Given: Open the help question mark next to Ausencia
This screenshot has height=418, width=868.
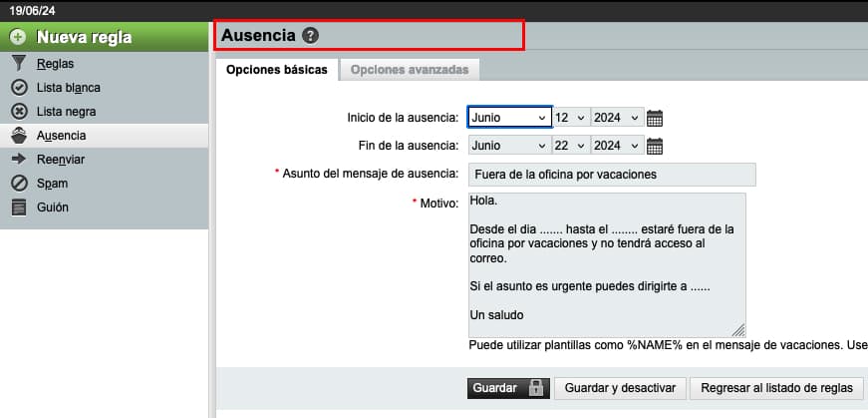Looking at the screenshot, I should [x=311, y=36].
